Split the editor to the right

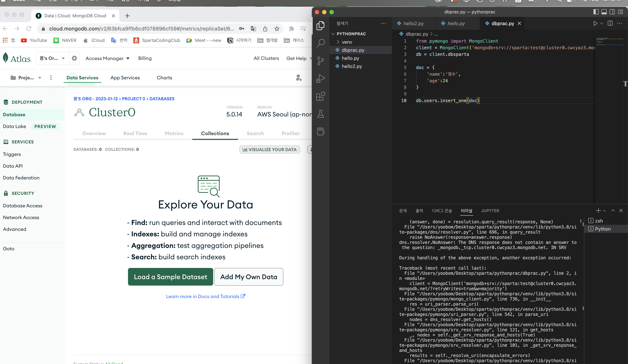click(610, 24)
